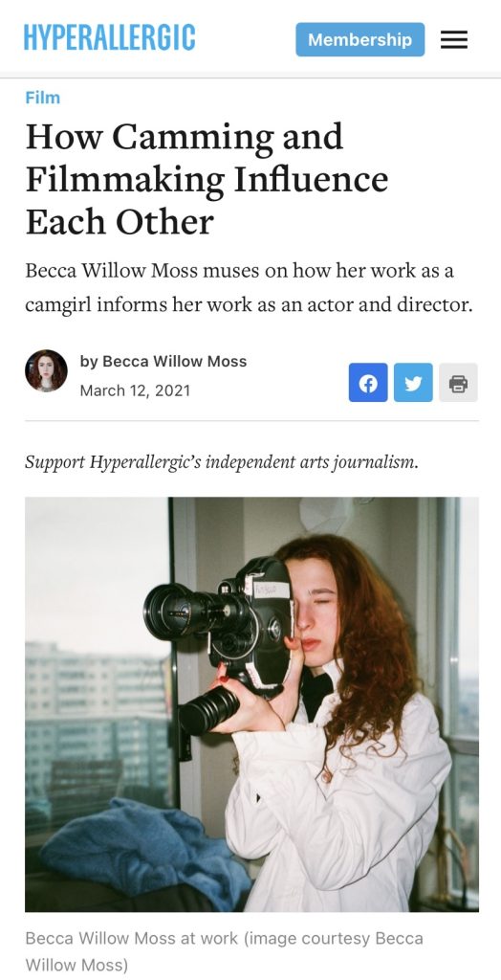Click the March 12, 2021 publication date
This screenshot has height=980, width=501.
135,390
